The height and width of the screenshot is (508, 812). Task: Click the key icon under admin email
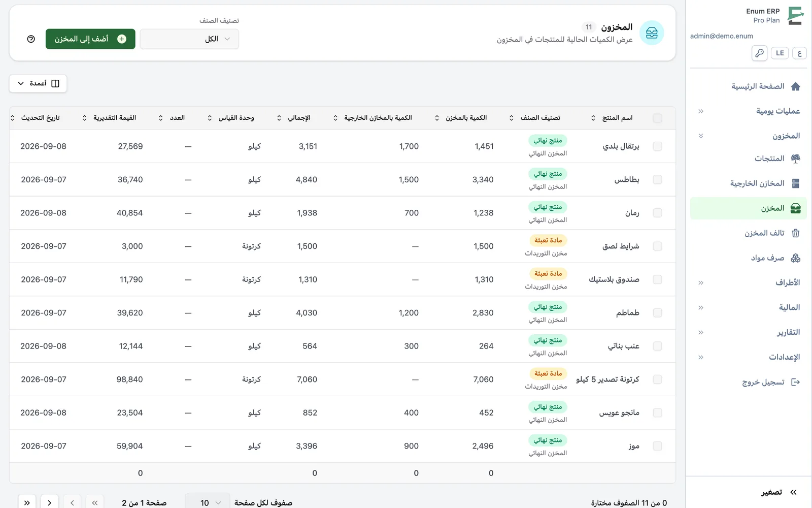tap(759, 53)
